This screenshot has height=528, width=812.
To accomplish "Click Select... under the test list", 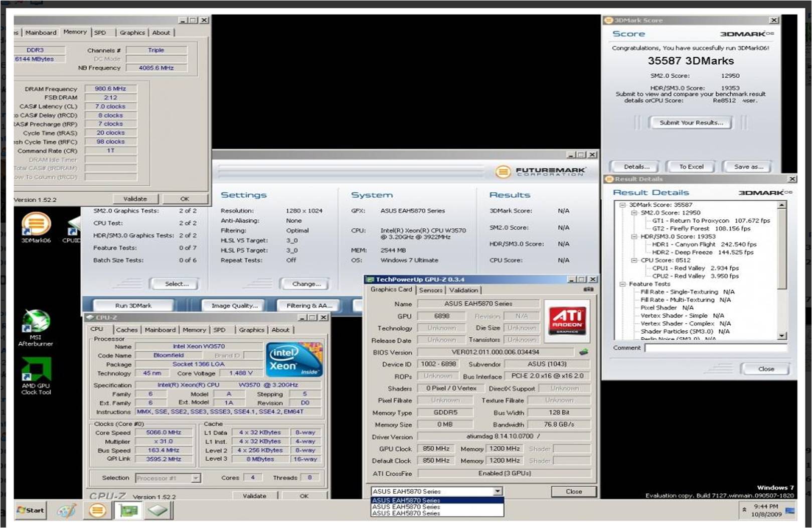I will tap(177, 284).
